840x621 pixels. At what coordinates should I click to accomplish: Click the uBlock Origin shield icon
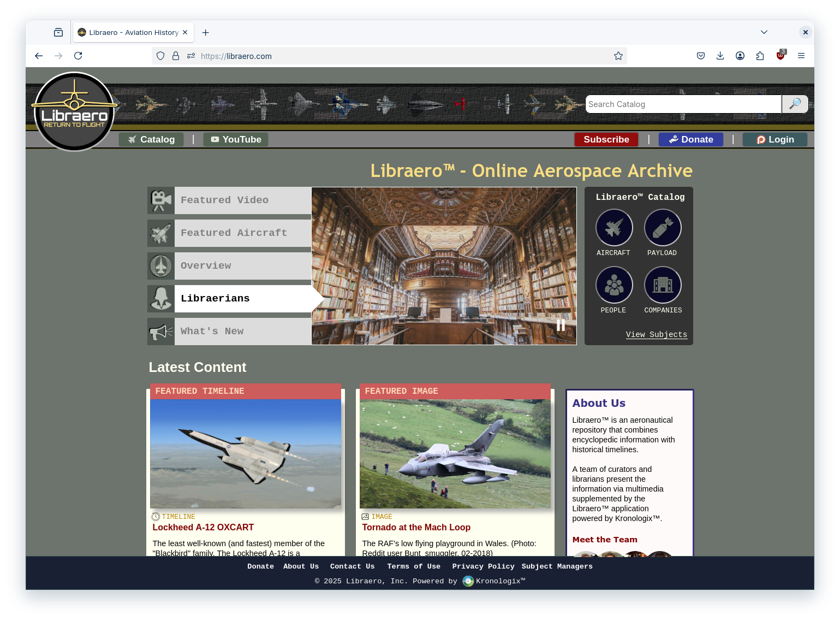point(781,55)
